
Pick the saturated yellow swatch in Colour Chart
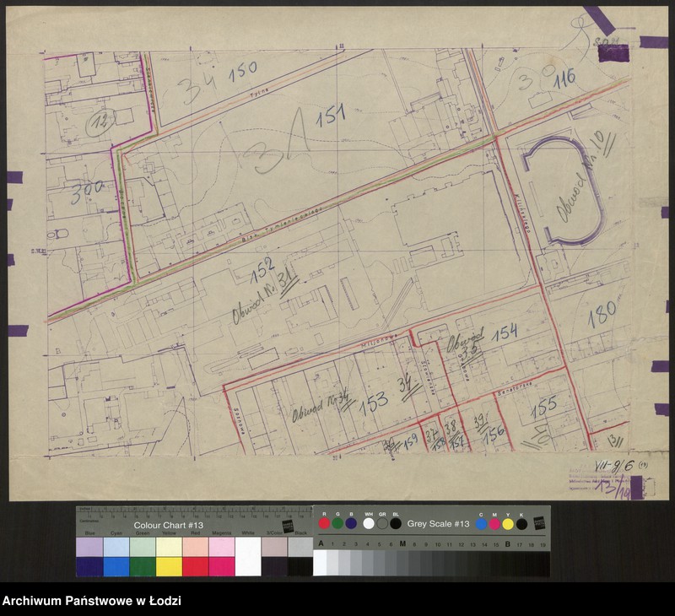point(170,566)
